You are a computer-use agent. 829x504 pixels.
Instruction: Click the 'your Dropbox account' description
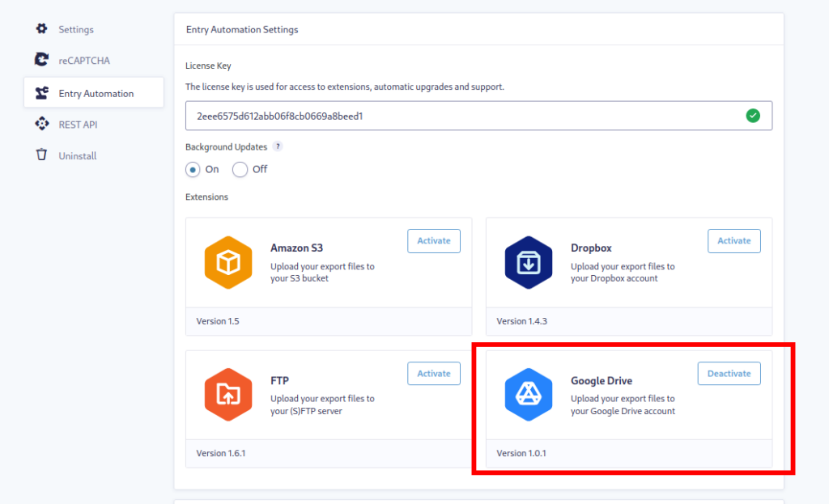click(x=614, y=278)
